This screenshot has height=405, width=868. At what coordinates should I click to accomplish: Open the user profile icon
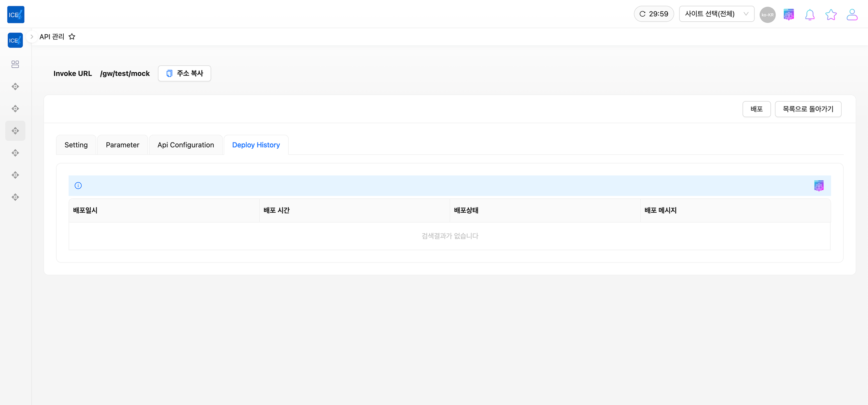point(852,15)
